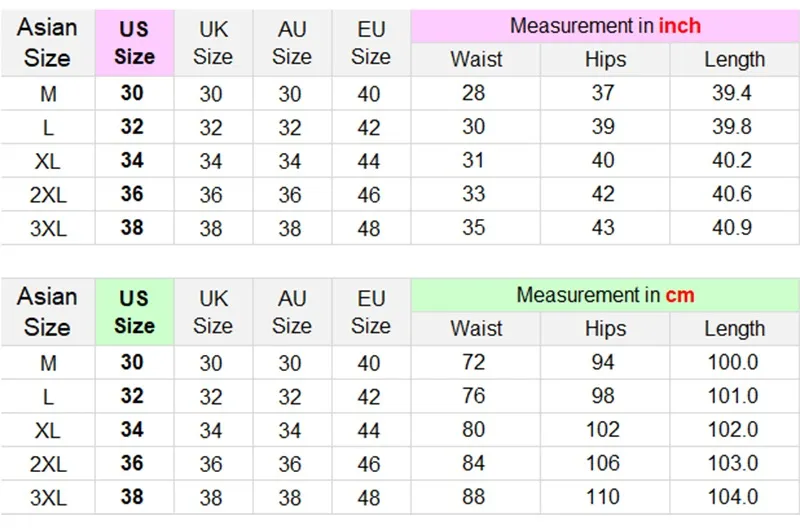This screenshot has height=528, width=800.
Task: Click the length value 40.2
Action: 732,160
